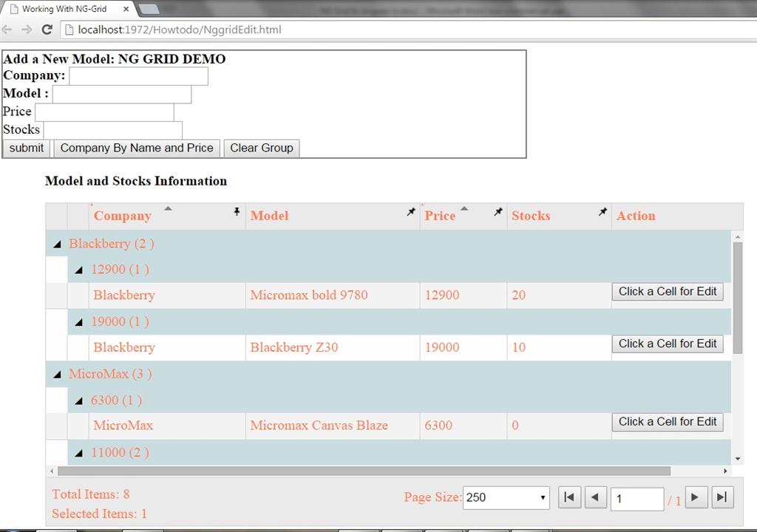
Task: Click Edit button for Blackberry Z30 row
Action: point(668,344)
